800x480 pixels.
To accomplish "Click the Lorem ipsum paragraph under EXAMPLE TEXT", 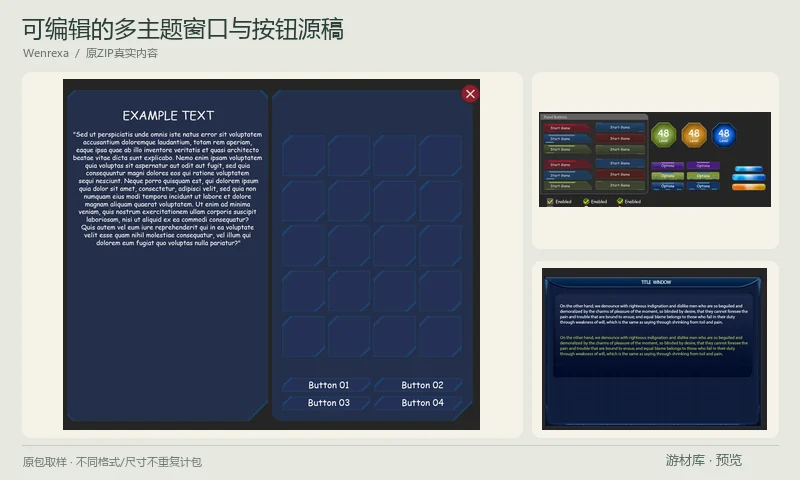I will [167, 189].
